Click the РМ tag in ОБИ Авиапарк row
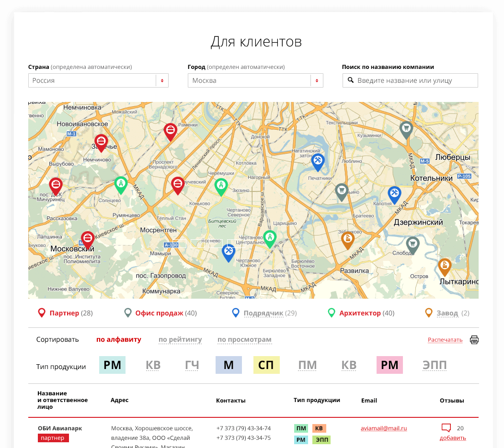 pos(301,440)
